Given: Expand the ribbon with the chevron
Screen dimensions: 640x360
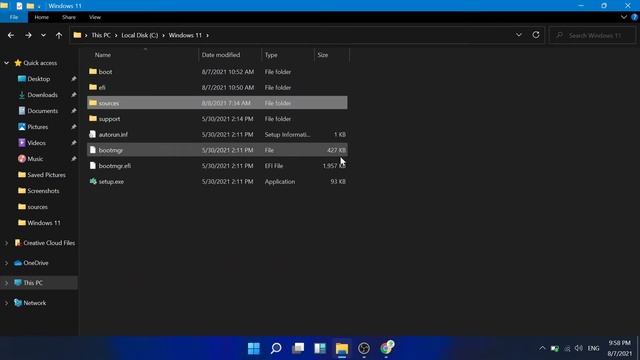Looking at the screenshot, I should point(624,17).
